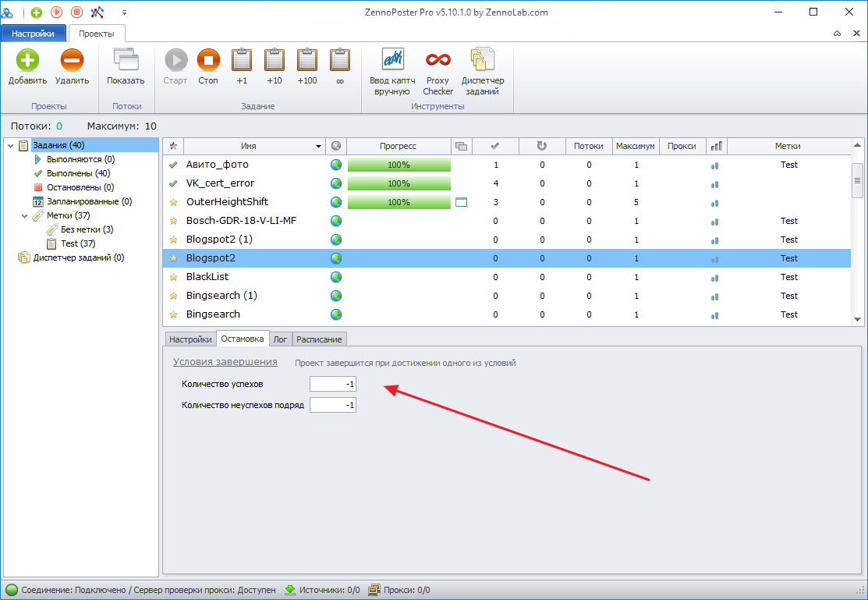
Task: Add one run with +1 clipboard
Action: tap(241, 60)
